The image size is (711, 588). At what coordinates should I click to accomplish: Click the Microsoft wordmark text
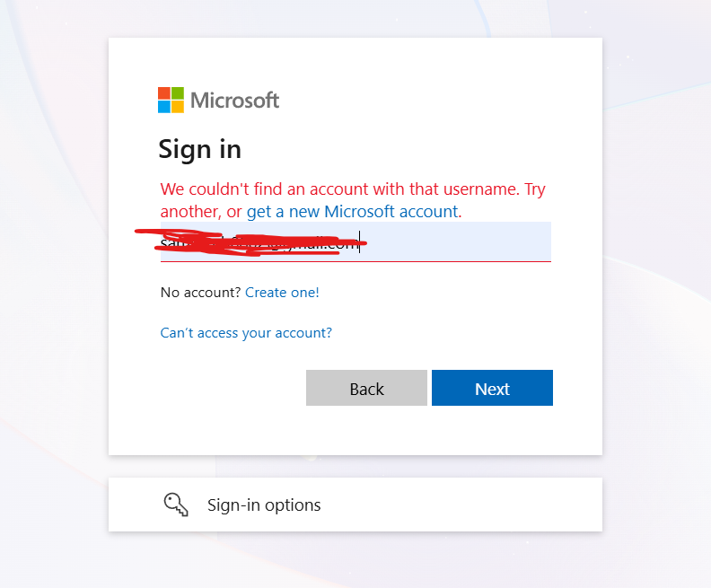(235, 101)
